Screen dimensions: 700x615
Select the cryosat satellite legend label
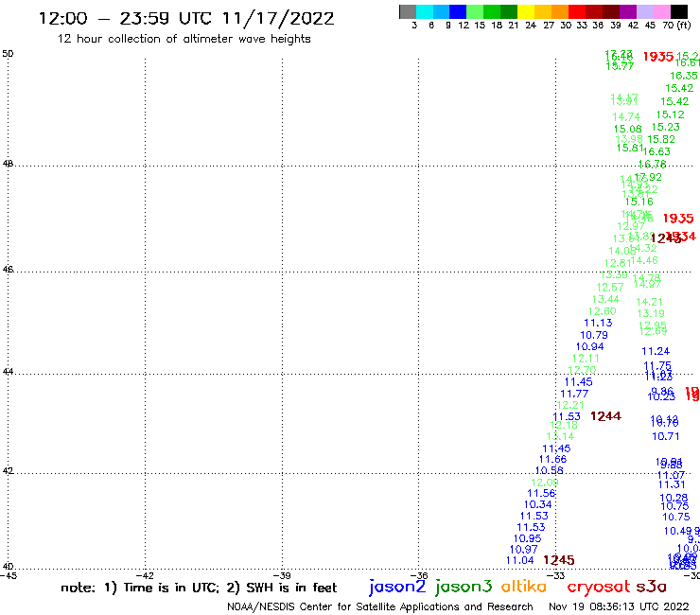click(598, 588)
